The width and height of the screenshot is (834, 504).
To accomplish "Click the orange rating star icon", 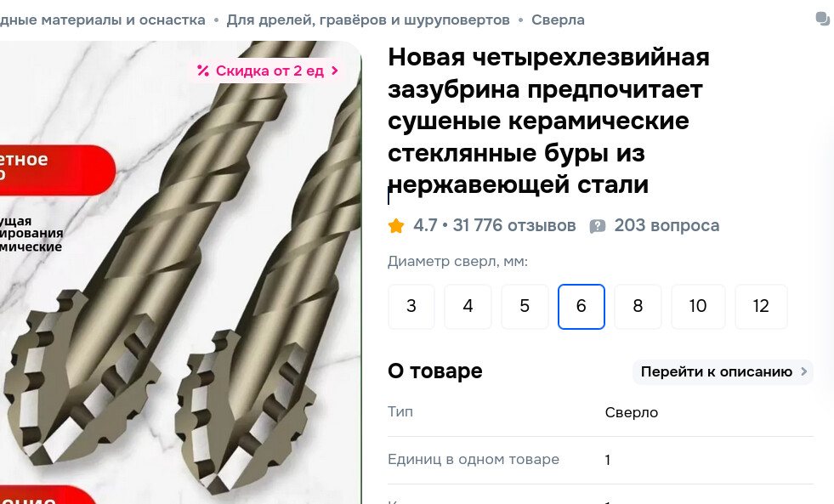I will (395, 226).
